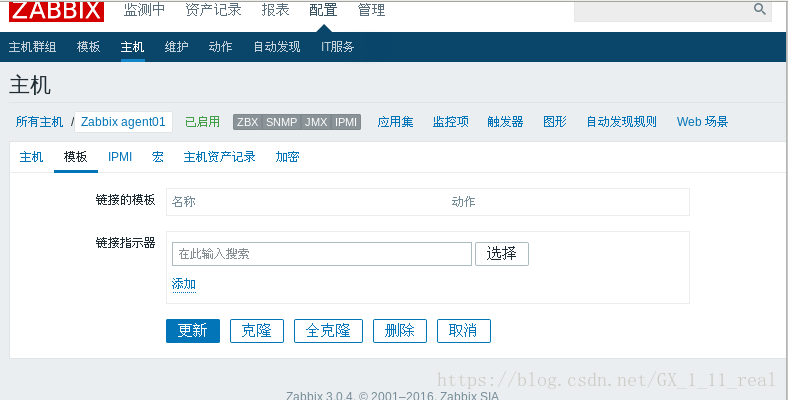Image resolution: width=788 pixels, height=400 pixels.
Task: Go to 自动发现 submenu
Action: click(276, 47)
